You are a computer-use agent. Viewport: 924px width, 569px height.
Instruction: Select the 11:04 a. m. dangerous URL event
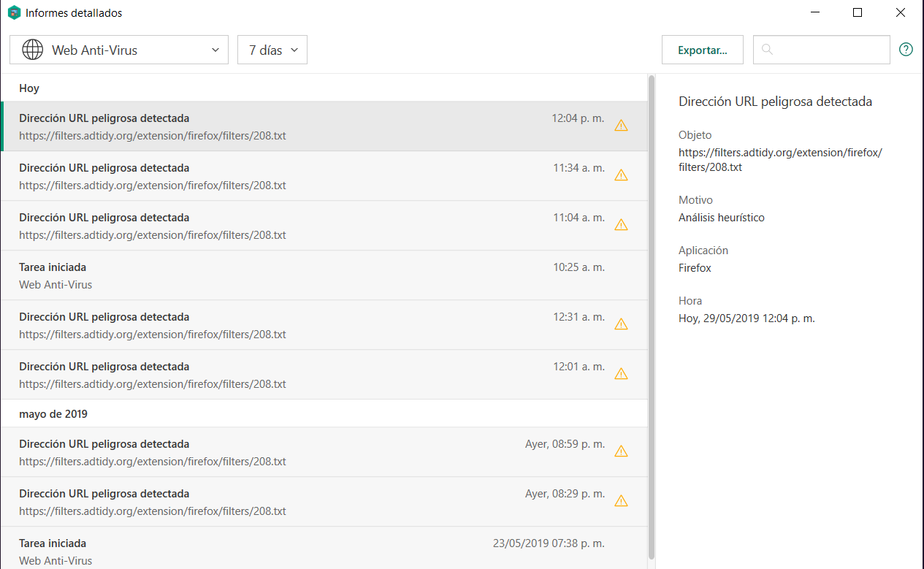tap(292, 226)
